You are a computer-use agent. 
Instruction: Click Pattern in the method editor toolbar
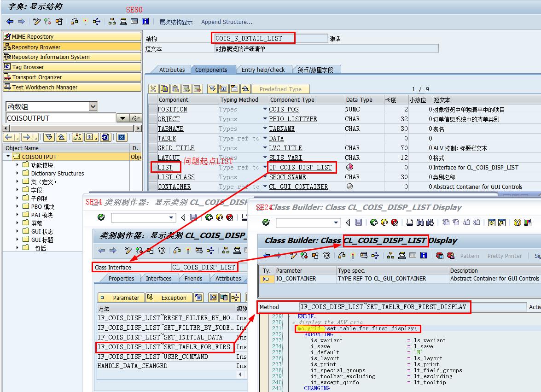point(470,256)
